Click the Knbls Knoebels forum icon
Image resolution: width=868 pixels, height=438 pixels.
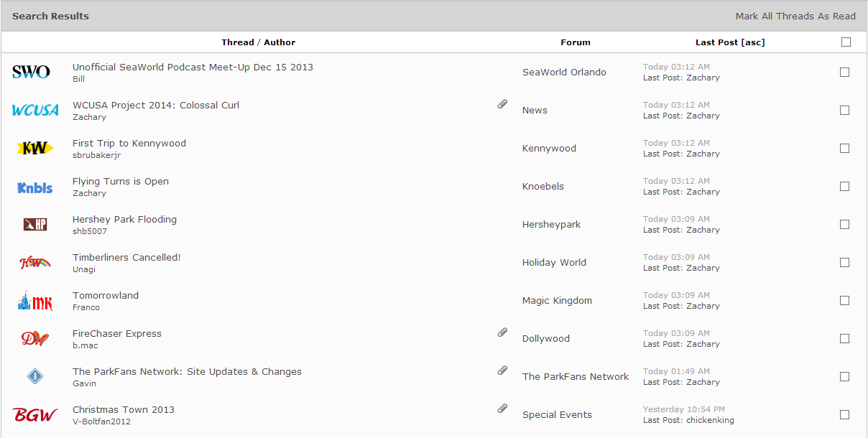tap(35, 187)
